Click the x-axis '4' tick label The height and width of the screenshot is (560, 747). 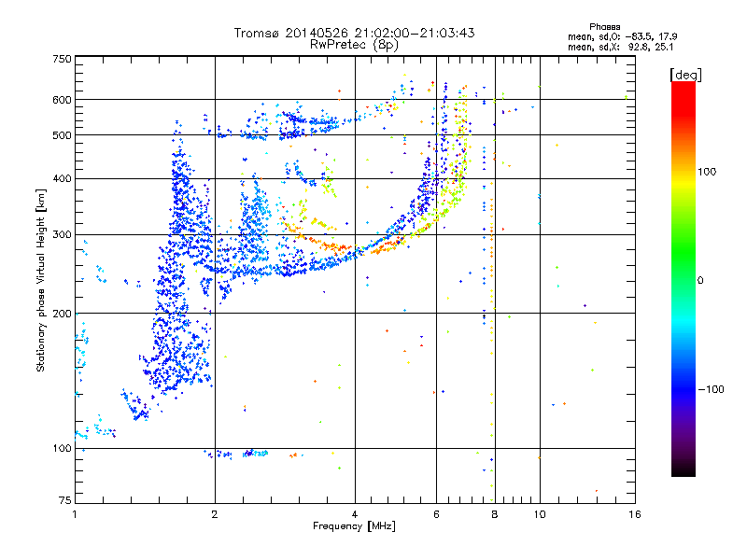pyautogui.click(x=355, y=514)
